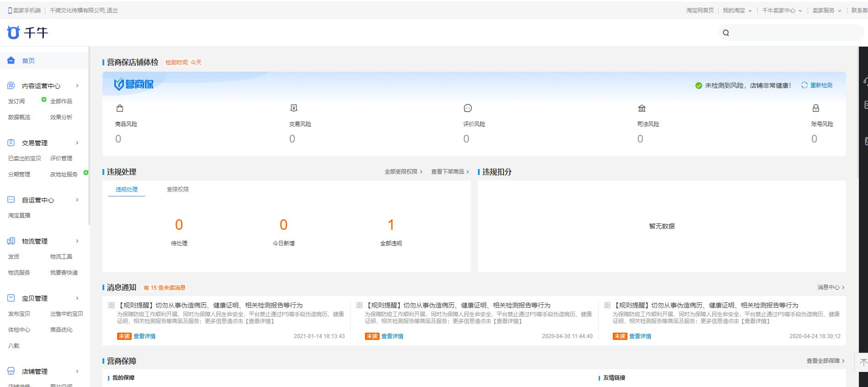Open 我的淘宝 dropdown

click(x=737, y=11)
